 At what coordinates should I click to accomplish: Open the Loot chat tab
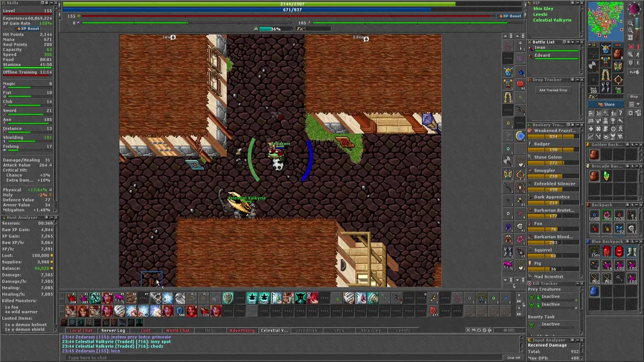(x=145, y=330)
